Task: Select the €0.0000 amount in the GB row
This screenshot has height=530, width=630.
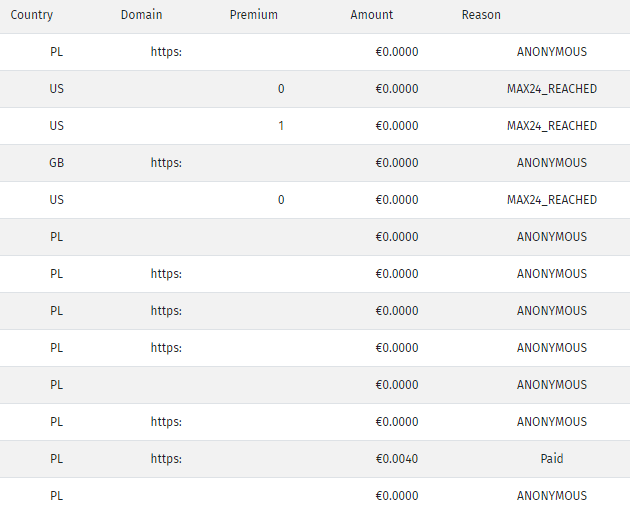Action: [397, 163]
